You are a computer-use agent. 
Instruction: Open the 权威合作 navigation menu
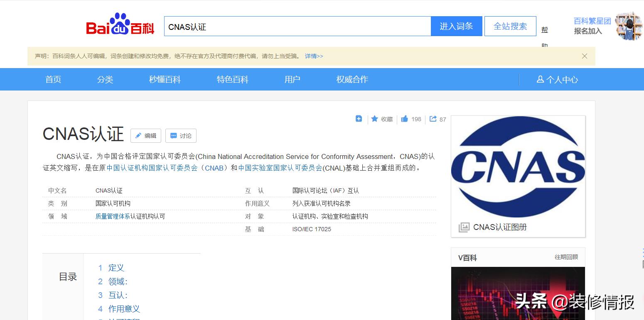[352, 79]
